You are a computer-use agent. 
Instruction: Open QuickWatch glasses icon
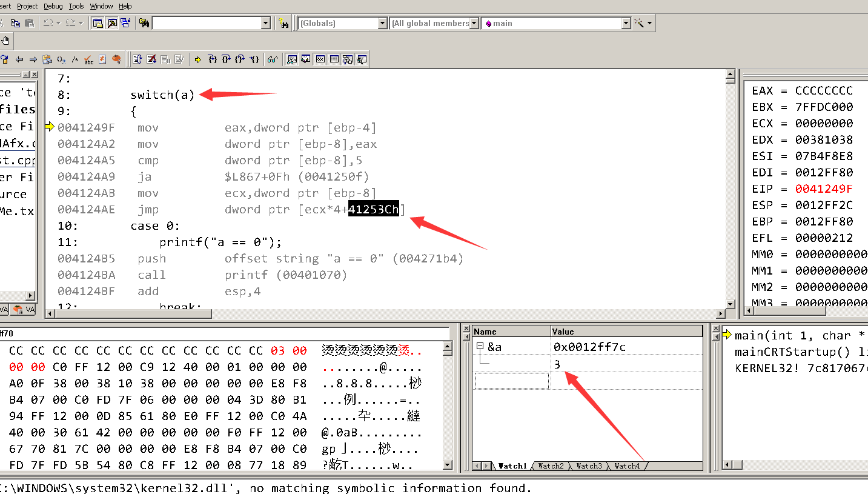(273, 59)
